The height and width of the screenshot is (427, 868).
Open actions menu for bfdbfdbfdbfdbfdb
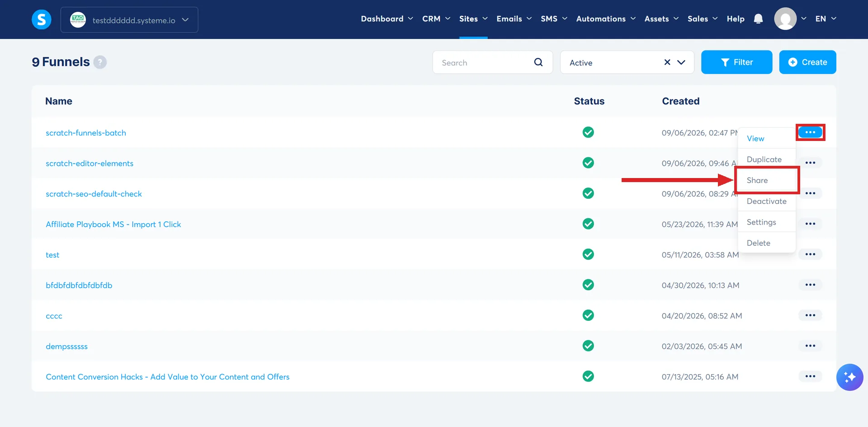point(810,285)
